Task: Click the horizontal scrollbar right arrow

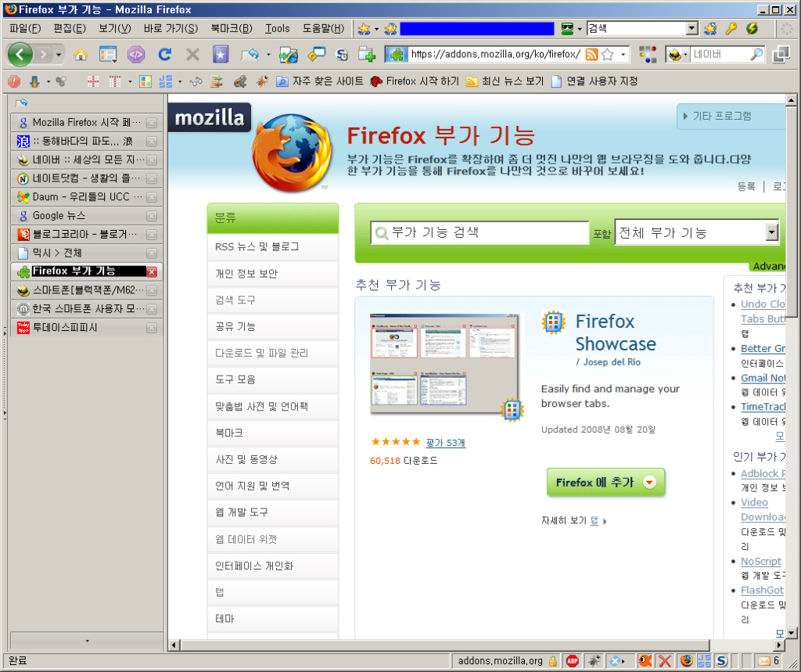Action: tap(780, 645)
